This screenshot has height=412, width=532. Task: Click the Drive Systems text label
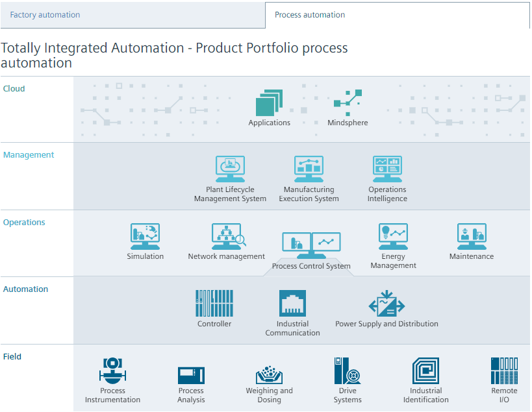pyautogui.click(x=348, y=395)
